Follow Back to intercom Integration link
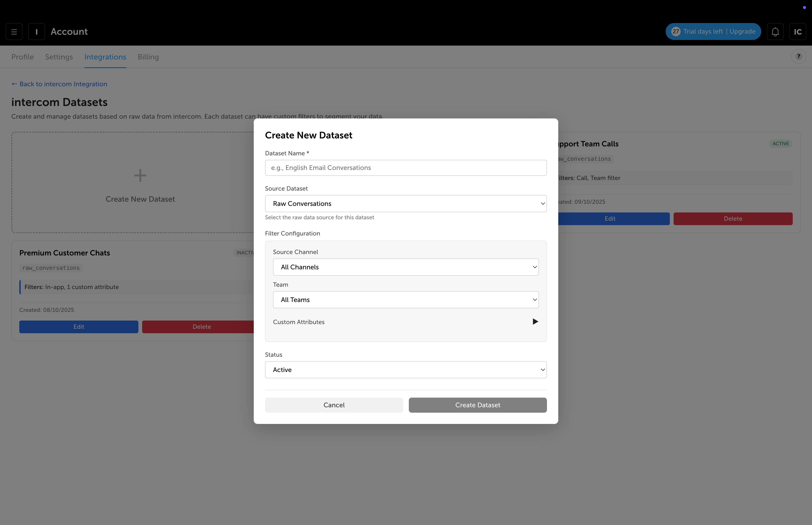The image size is (812, 525). [x=59, y=84]
